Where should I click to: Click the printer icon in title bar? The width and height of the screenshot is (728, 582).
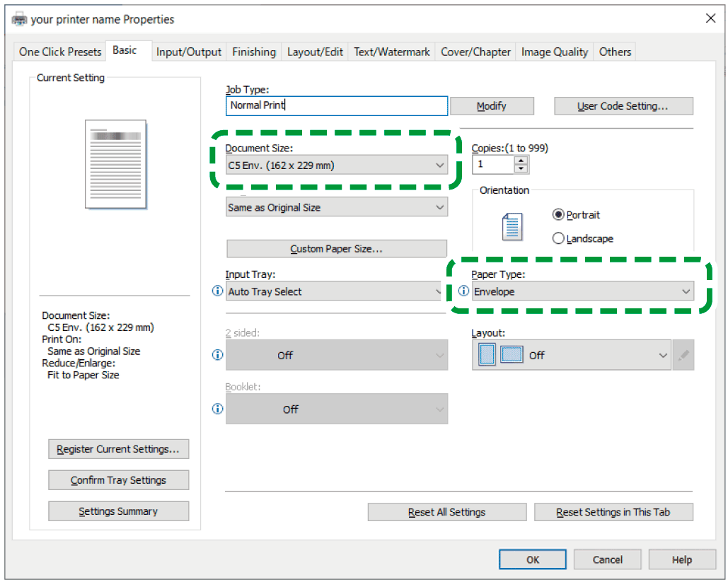[x=19, y=19]
